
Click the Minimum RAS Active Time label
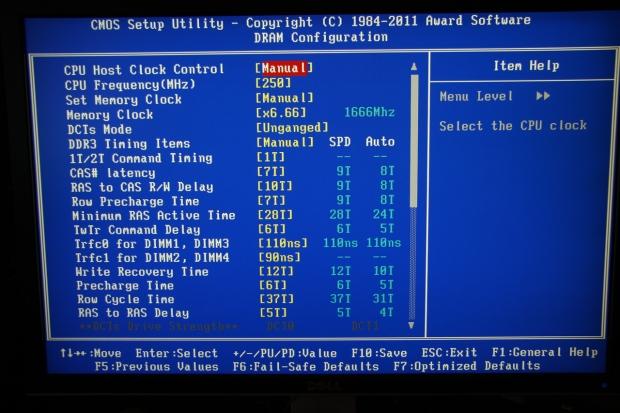tap(154, 216)
